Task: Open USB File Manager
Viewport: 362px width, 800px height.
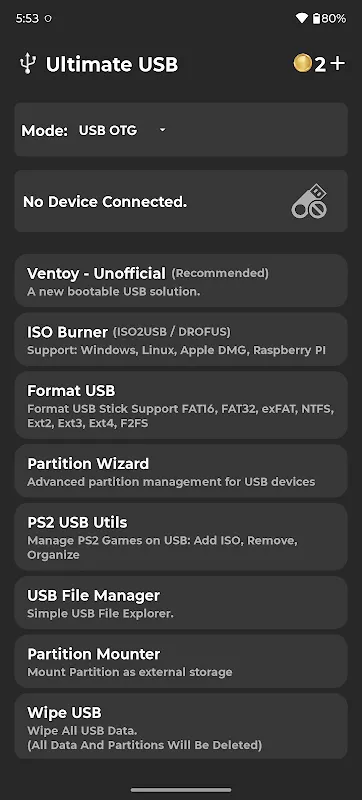Action: pyautogui.click(x=181, y=603)
